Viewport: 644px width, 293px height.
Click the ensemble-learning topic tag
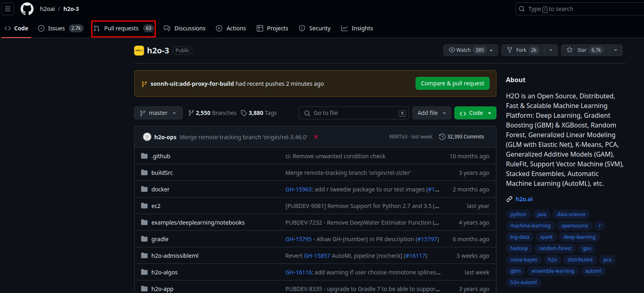tap(553, 271)
